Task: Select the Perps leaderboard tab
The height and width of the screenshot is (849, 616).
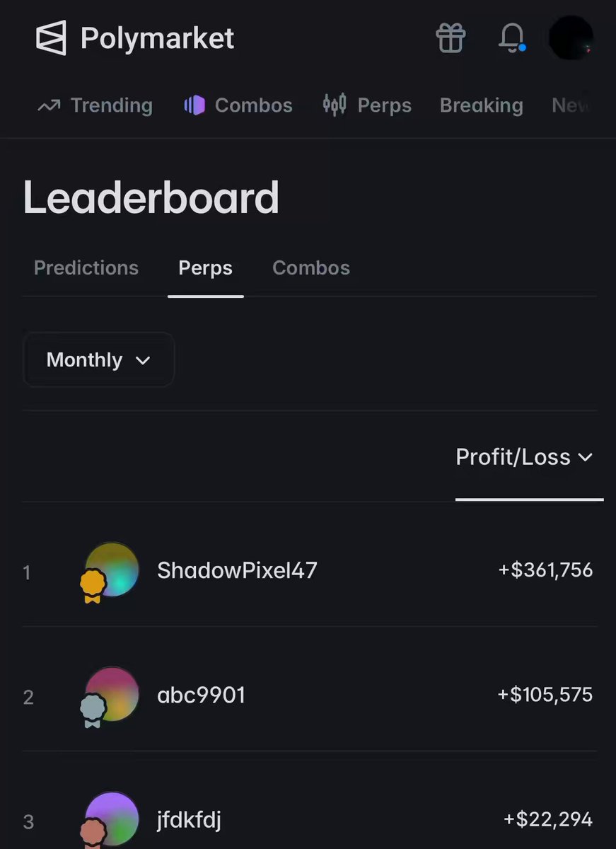Action: pyautogui.click(x=206, y=268)
